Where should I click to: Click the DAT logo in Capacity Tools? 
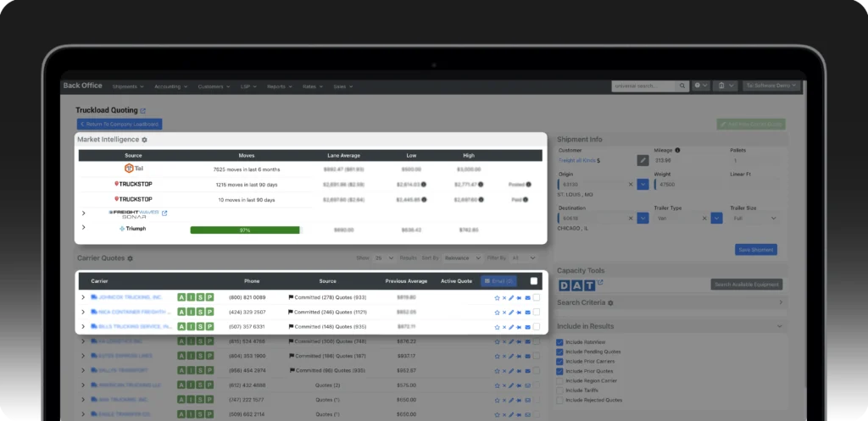[576, 284]
